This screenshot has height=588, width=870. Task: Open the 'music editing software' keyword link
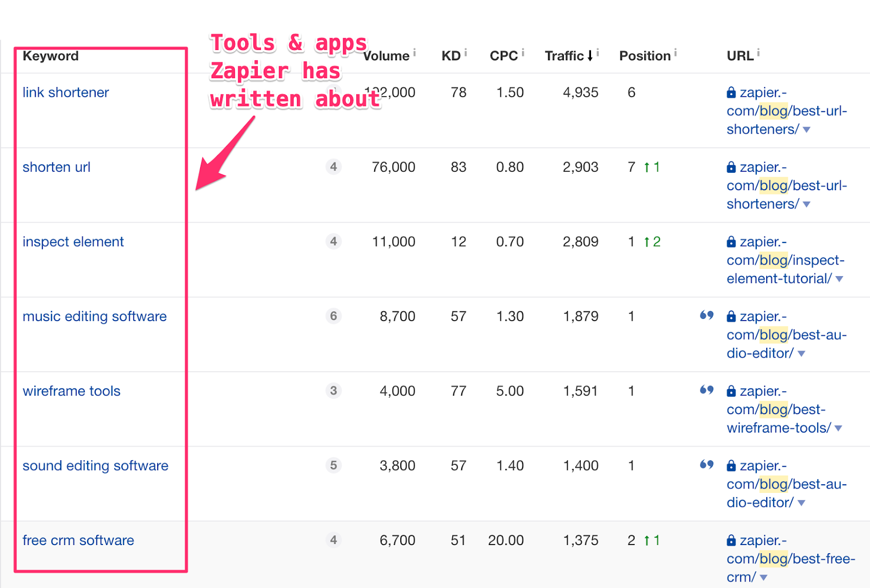coord(95,316)
